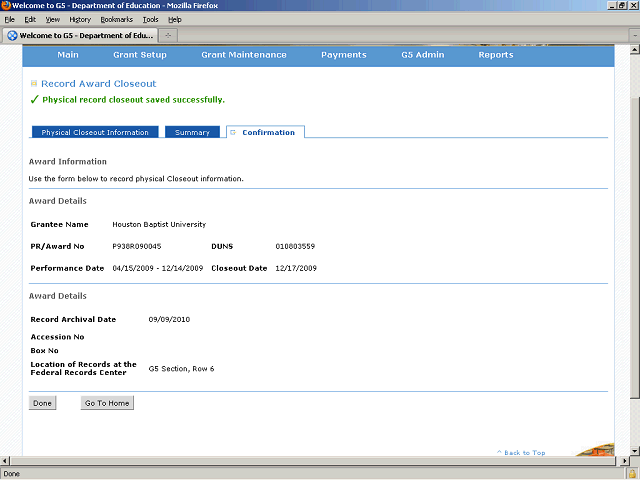
Task: Click the vertical scrollbar down arrow
Action: coord(634,451)
